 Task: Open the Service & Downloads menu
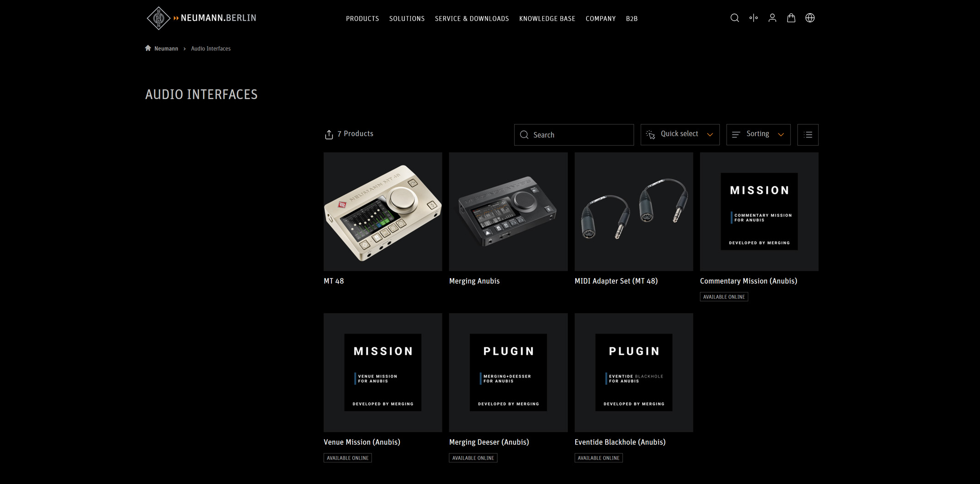(x=472, y=19)
